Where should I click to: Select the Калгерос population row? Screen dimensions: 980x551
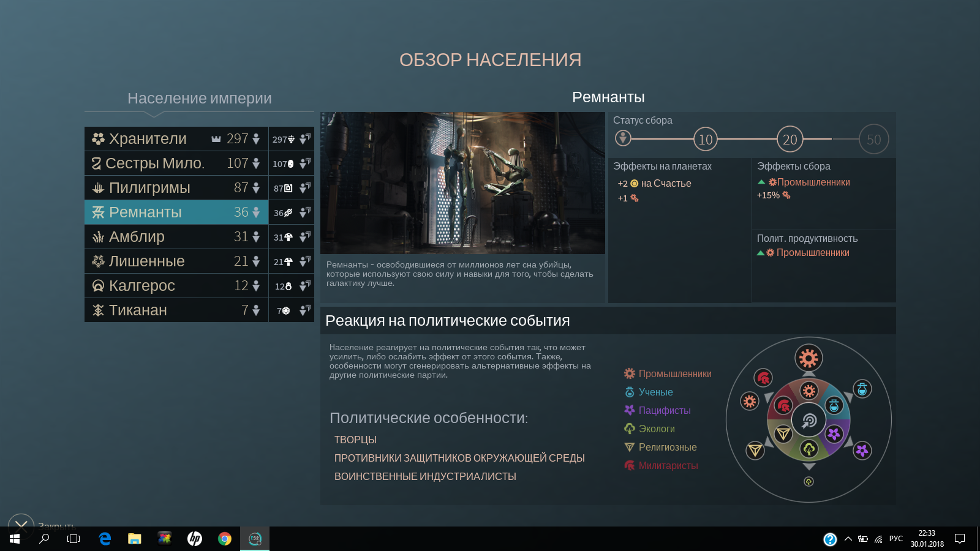tap(176, 286)
